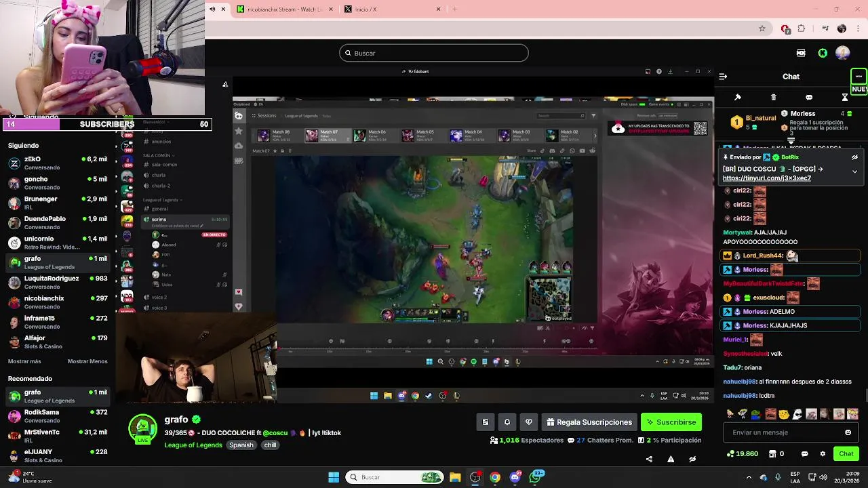Open the chat store icon showing 0
The width and height of the screenshot is (868, 488).
(772, 454)
